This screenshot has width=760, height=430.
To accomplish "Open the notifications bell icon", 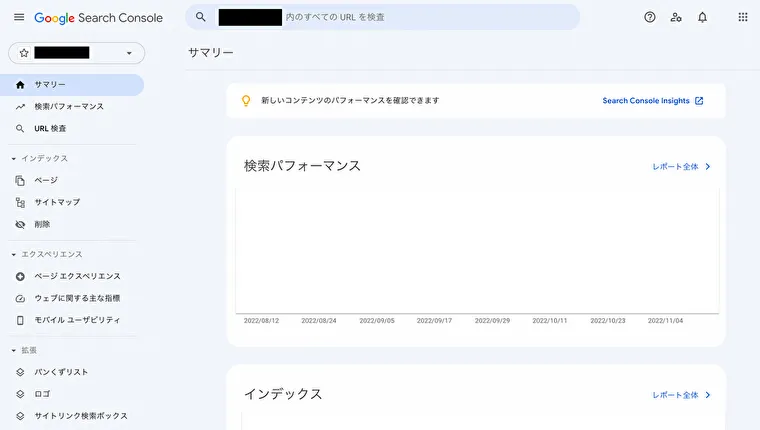I will click(702, 17).
